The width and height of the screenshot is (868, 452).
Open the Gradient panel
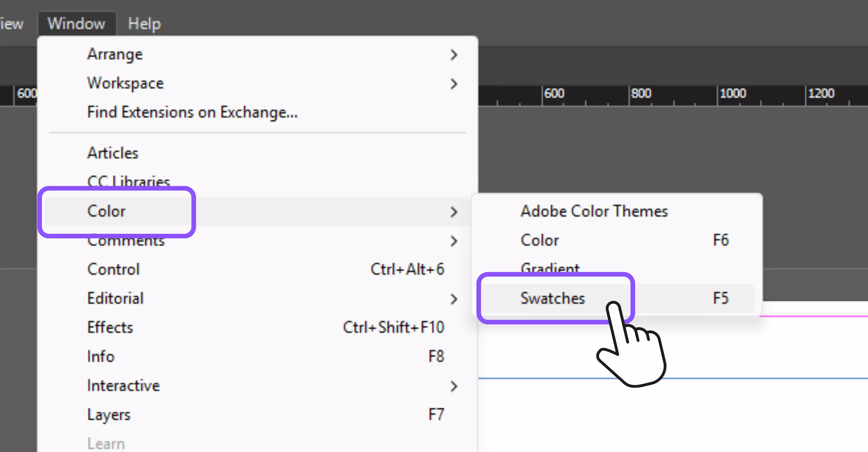[x=550, y=267]
